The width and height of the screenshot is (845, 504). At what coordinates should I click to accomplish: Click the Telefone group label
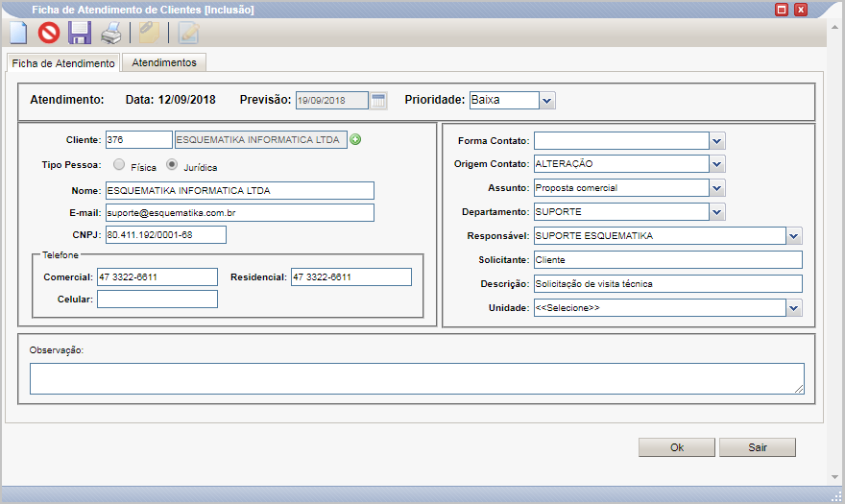point(60,255)
